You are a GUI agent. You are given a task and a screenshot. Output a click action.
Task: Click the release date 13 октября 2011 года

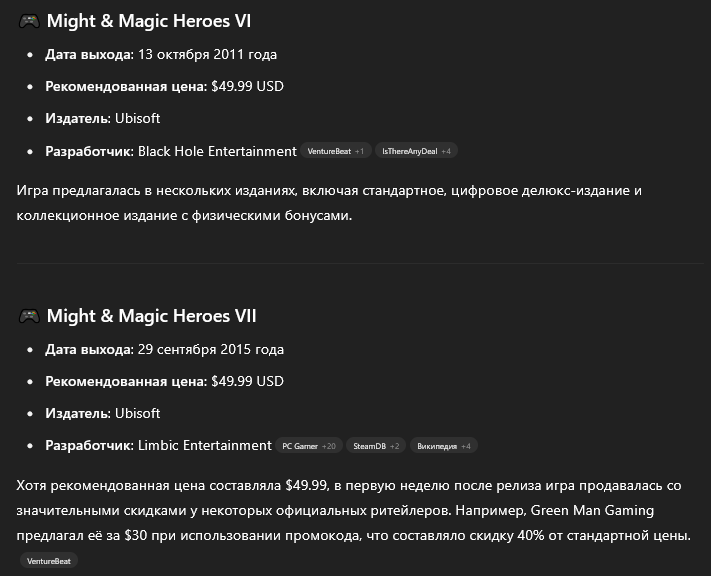pos(207,54)
